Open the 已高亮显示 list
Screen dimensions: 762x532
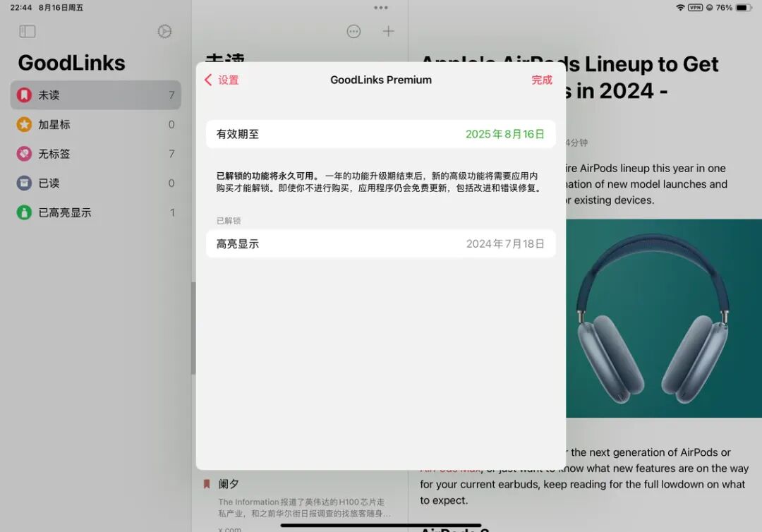tap(96, 212)
